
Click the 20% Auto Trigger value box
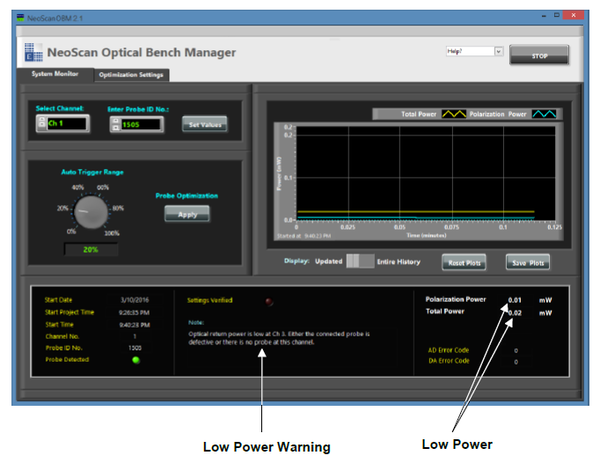(91, 250)
